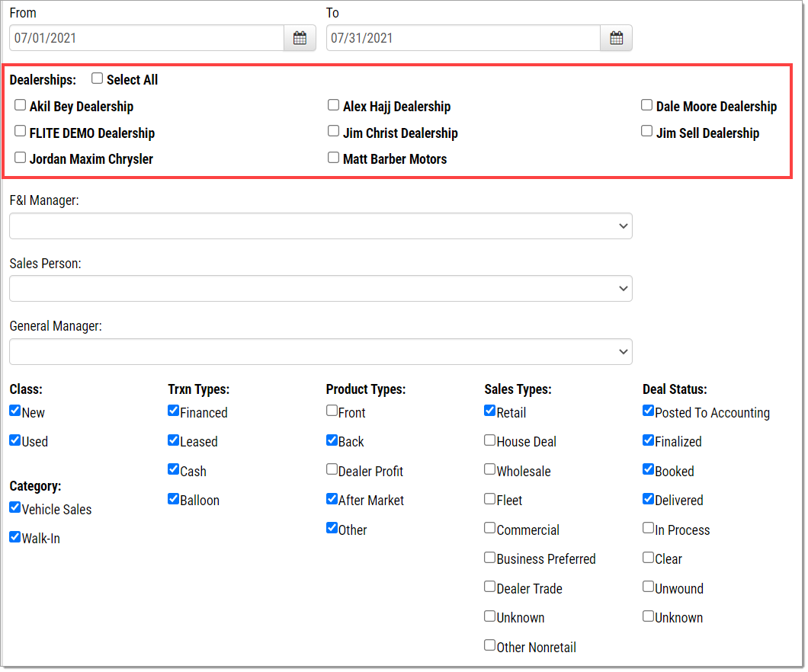Uncheck the Finalized deal status
The image size is (808, 672).
(648, 440)
